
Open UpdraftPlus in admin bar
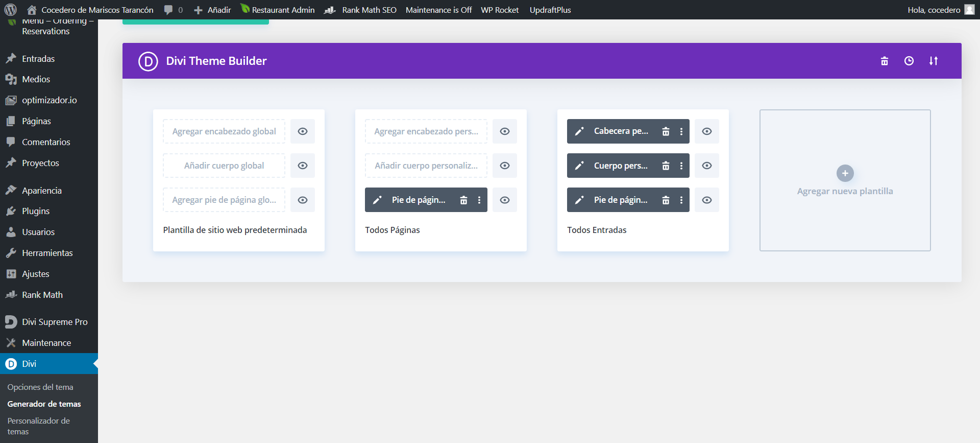(x=550, y=10)
